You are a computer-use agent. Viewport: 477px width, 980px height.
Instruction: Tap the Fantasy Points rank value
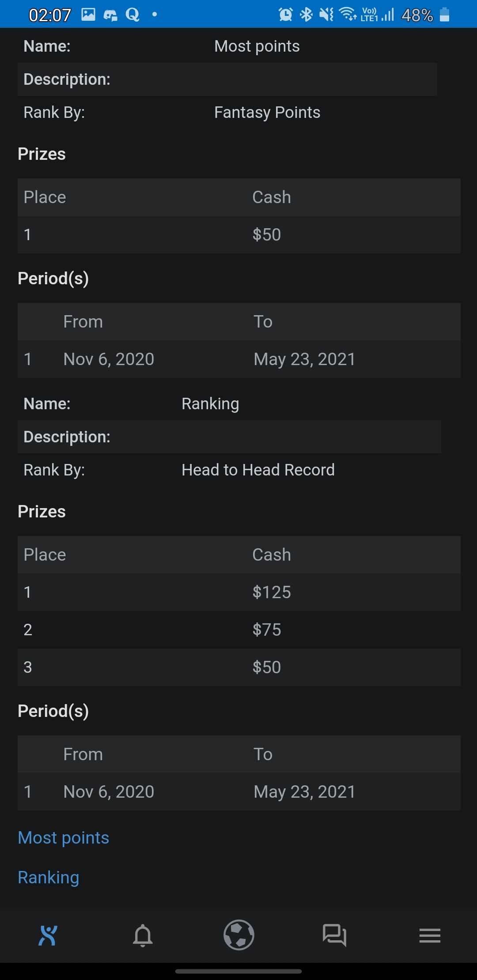click(x=267, y=112)
